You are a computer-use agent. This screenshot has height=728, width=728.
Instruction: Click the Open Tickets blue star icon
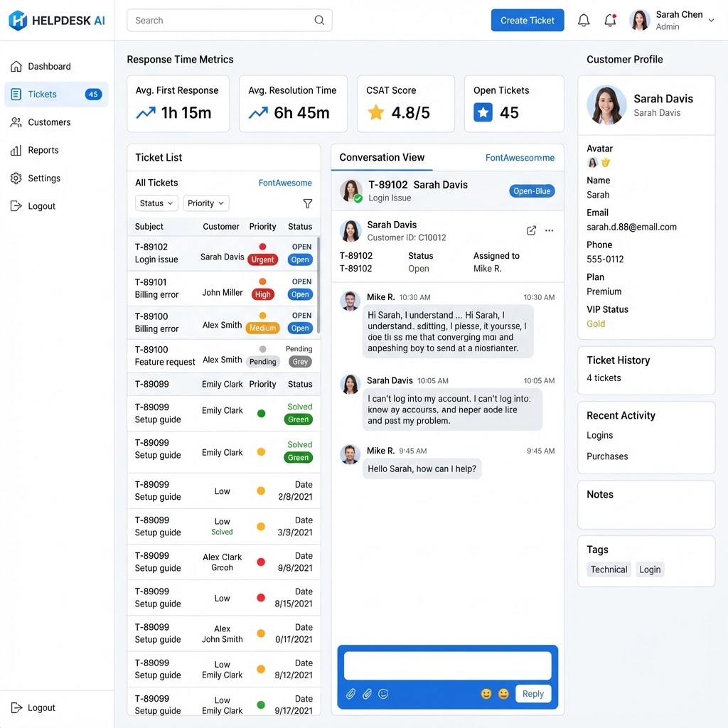click(483, 112)
